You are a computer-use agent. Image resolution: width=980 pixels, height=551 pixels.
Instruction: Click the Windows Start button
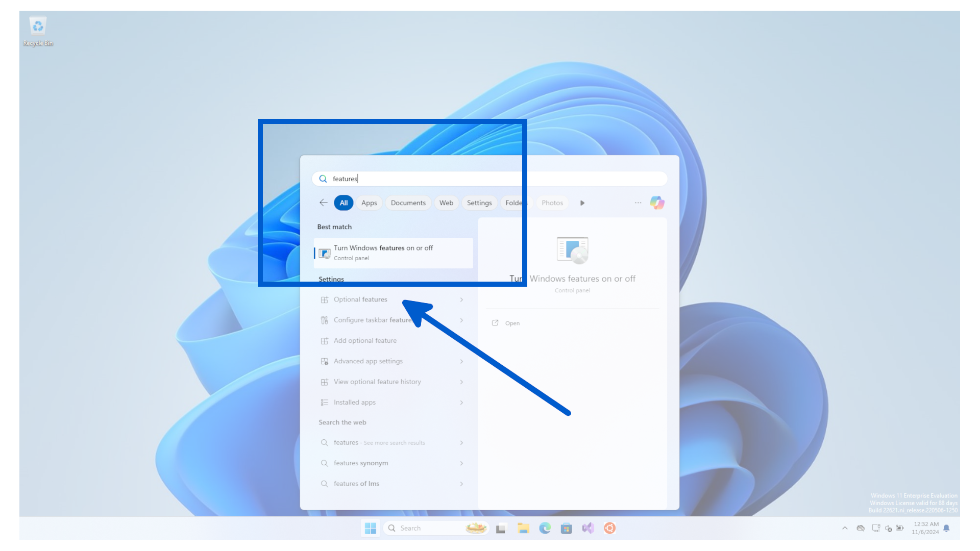pyautogui.click(x=371, y=528)
